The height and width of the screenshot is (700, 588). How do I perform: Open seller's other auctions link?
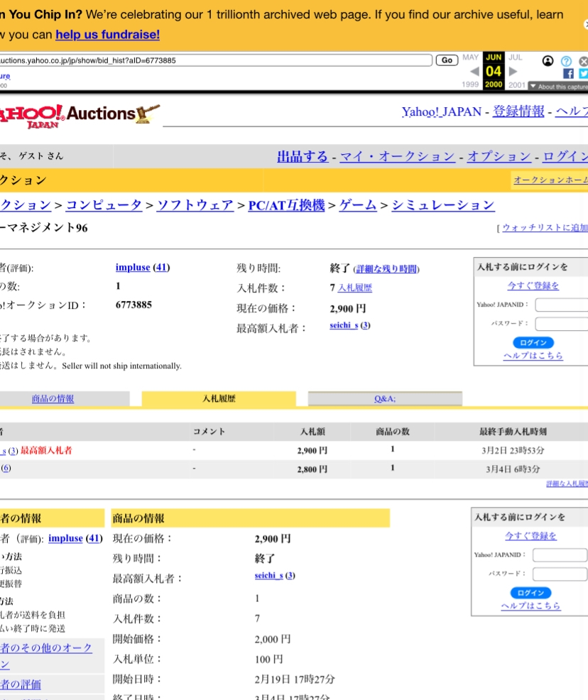pos(46,656)
